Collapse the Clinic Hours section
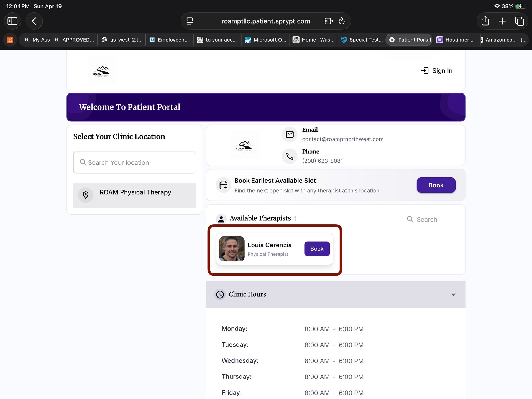This screenshot has width=532, height=399. point(247,294)
